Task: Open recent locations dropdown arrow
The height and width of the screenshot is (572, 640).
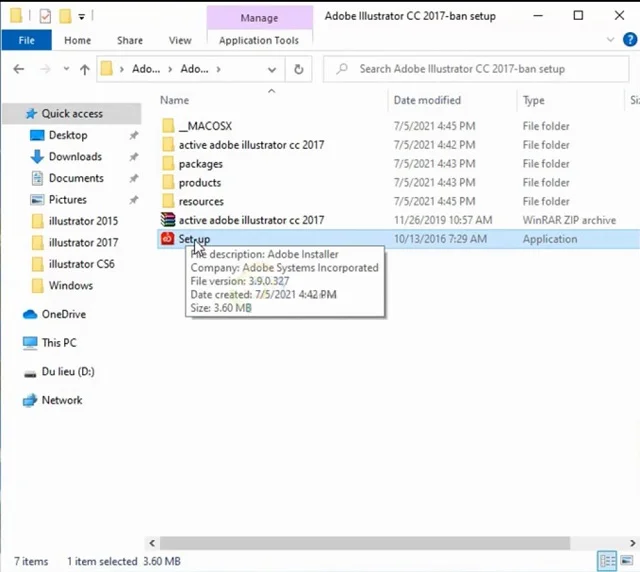Action: (66, 69)
